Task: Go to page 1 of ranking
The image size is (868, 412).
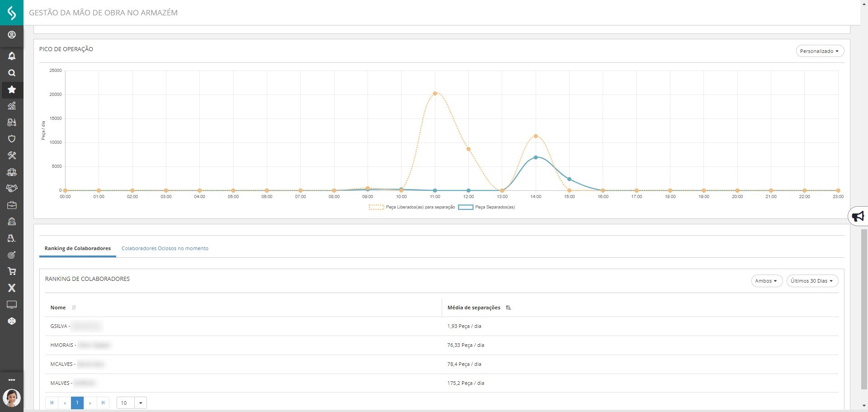Action: 77,403
